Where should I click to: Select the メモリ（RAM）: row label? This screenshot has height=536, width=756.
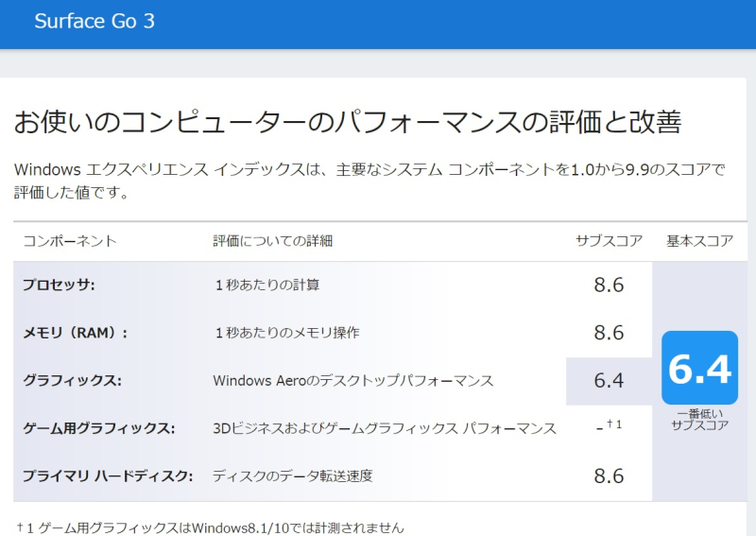(x=76, y=333)
